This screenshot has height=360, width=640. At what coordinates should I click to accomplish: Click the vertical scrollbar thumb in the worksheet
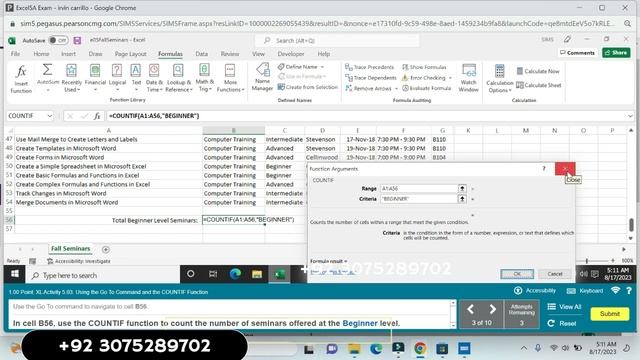[x=631, y=224]
